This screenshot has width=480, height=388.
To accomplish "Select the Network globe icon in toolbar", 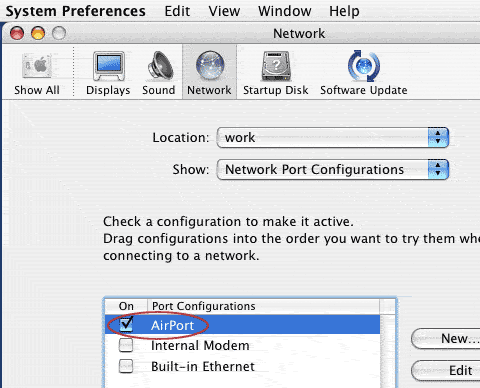I will [x=209, y=73].
